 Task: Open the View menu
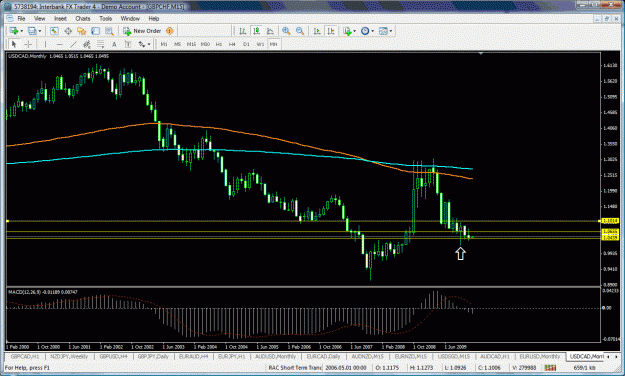pyautogui.click(x=39, y=18)
